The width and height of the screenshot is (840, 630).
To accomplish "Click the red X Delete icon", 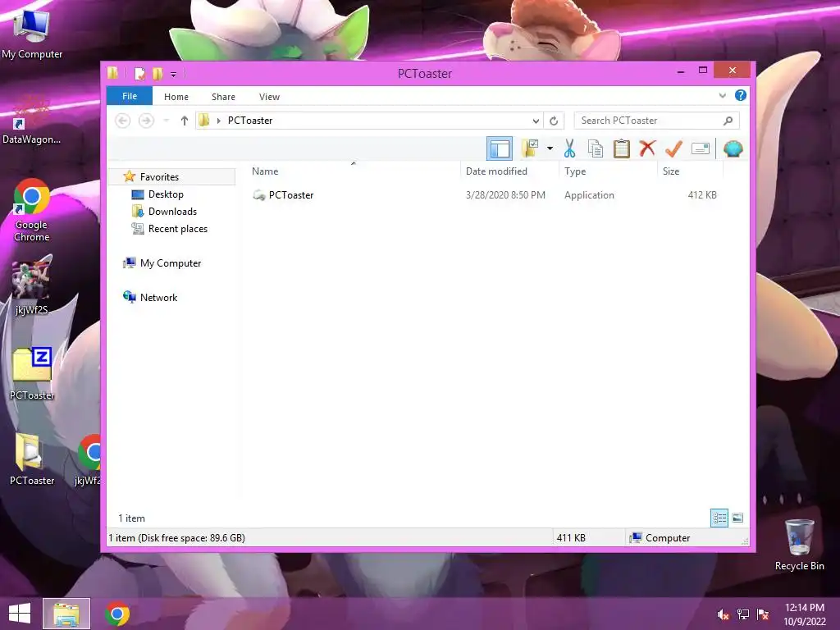I will (648, 148).
